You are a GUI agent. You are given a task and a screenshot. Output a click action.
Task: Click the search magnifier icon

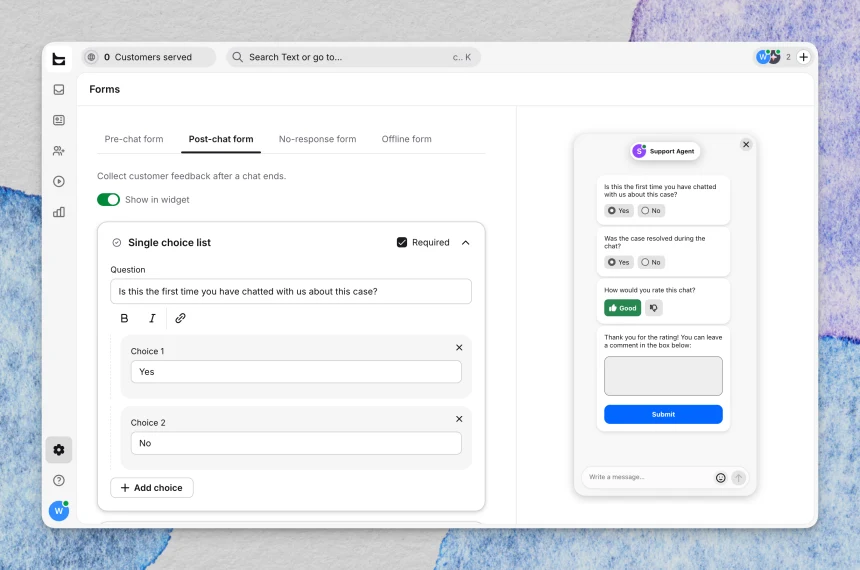pyautogui.click(x=237, y=57)
